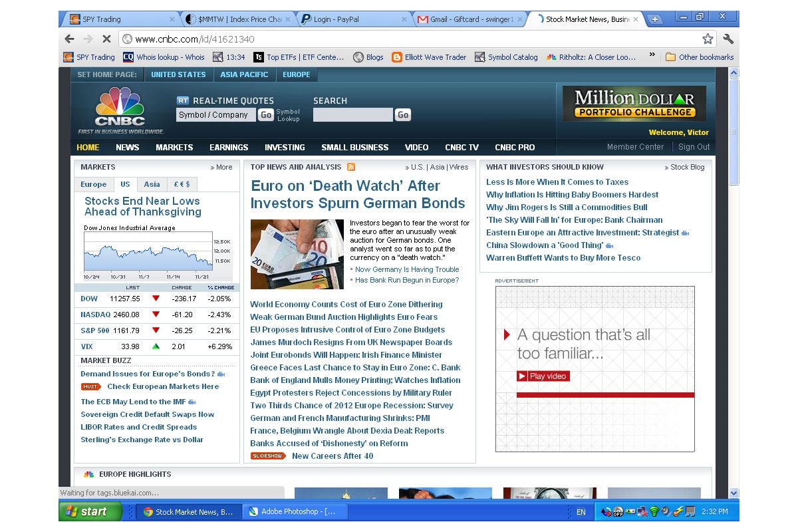798x532 pixels.
Task: Bookmark this page with the star icon
Action: [708, 39]
